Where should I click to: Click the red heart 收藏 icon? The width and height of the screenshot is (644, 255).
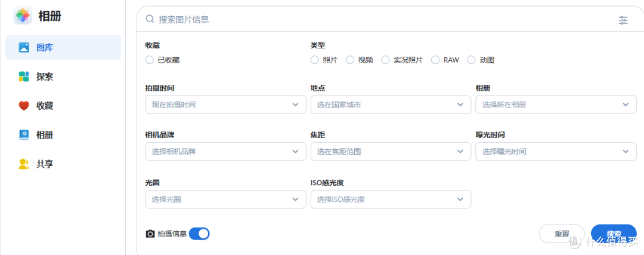(x=24, y=106)
